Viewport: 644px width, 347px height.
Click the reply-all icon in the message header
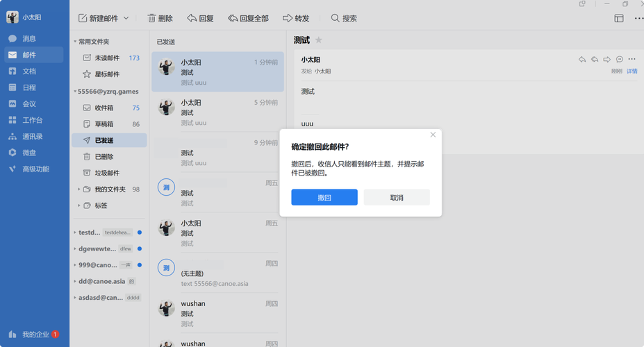click(x=594, y=60)
